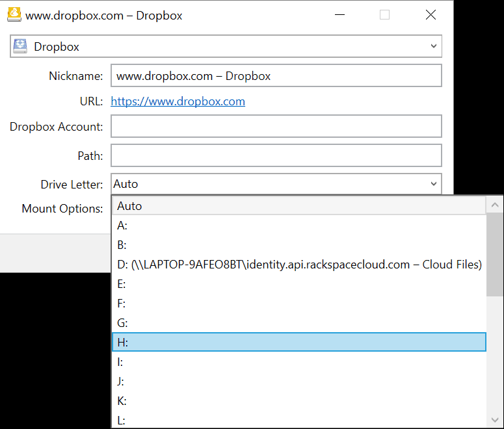
Task: Choose drive letter J:
Action: point(299,381)
